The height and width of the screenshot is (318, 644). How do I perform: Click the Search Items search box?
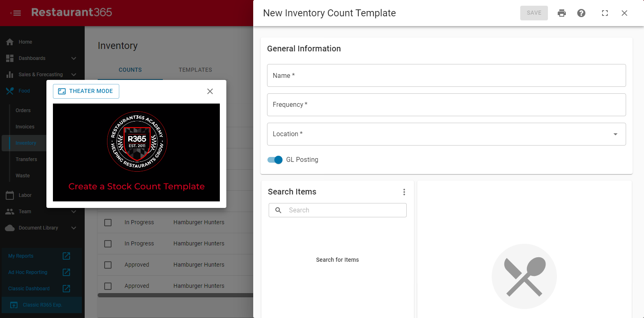[x=337, y=210]
